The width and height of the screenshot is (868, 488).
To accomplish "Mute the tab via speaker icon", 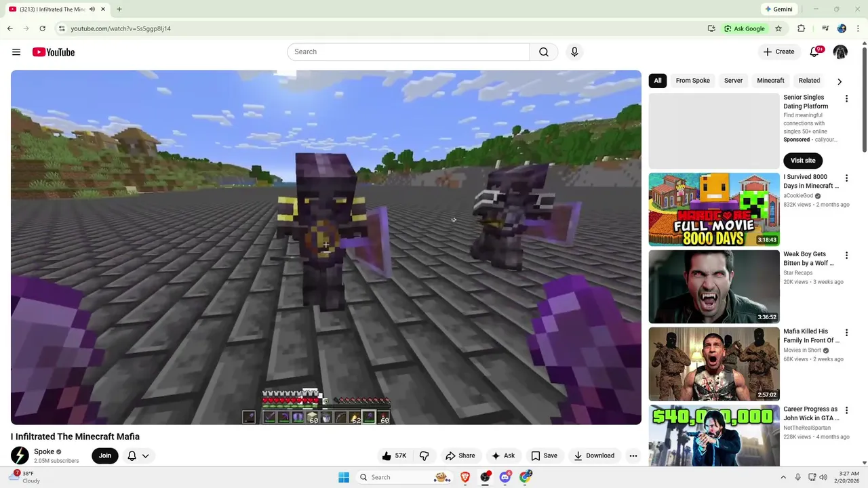I will [92, 9].
